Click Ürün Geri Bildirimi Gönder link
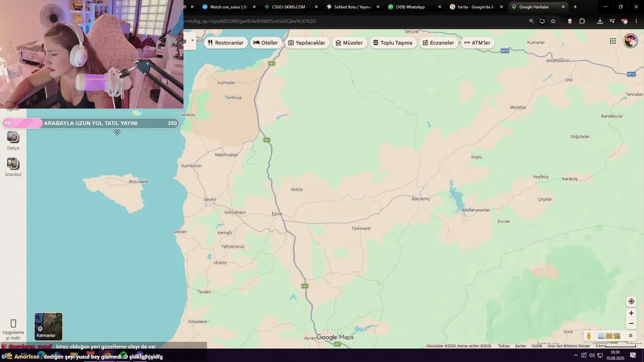 coord(569,346)
